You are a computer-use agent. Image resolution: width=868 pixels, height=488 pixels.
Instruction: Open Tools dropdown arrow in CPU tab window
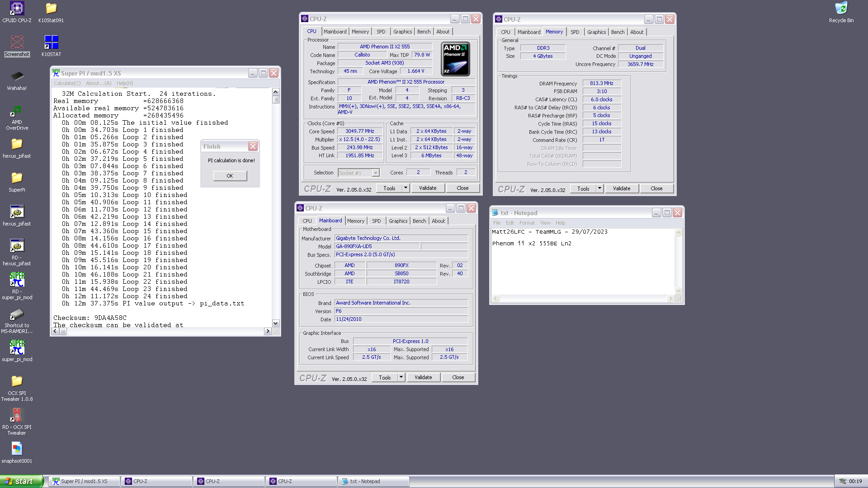406,188
